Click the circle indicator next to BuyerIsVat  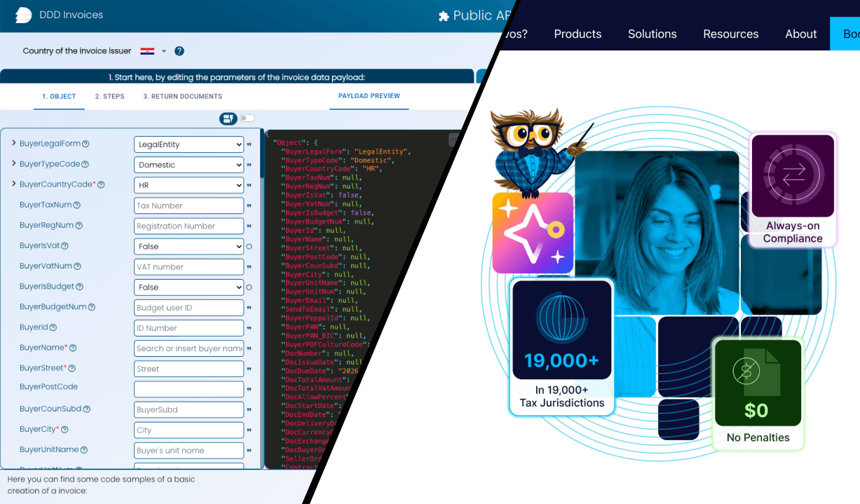coord(249,247)
